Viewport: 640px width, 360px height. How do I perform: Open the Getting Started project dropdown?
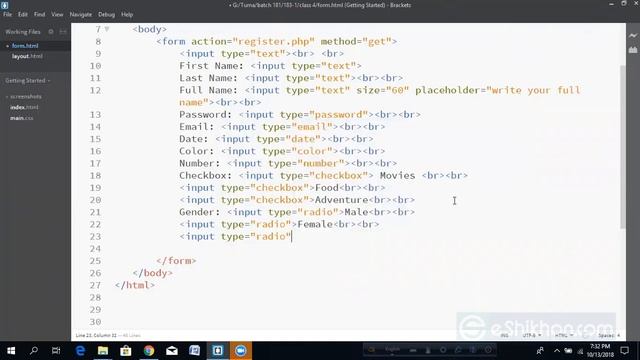coord(28,81)
